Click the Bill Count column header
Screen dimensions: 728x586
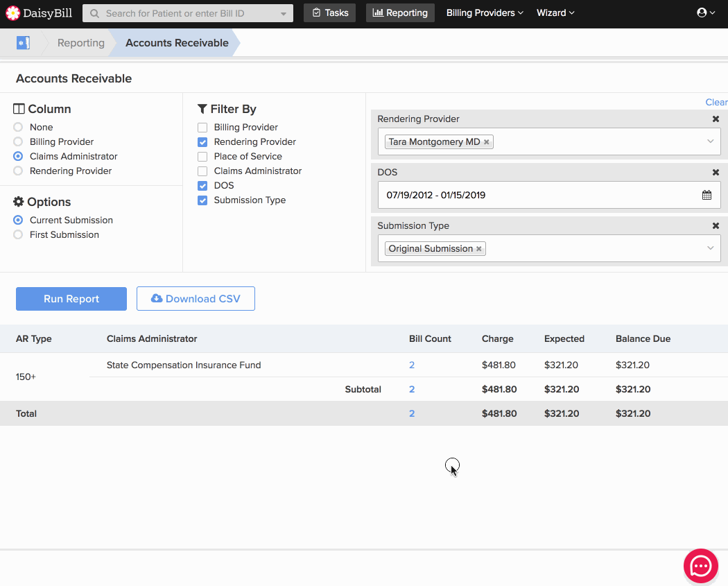(430, 338)
